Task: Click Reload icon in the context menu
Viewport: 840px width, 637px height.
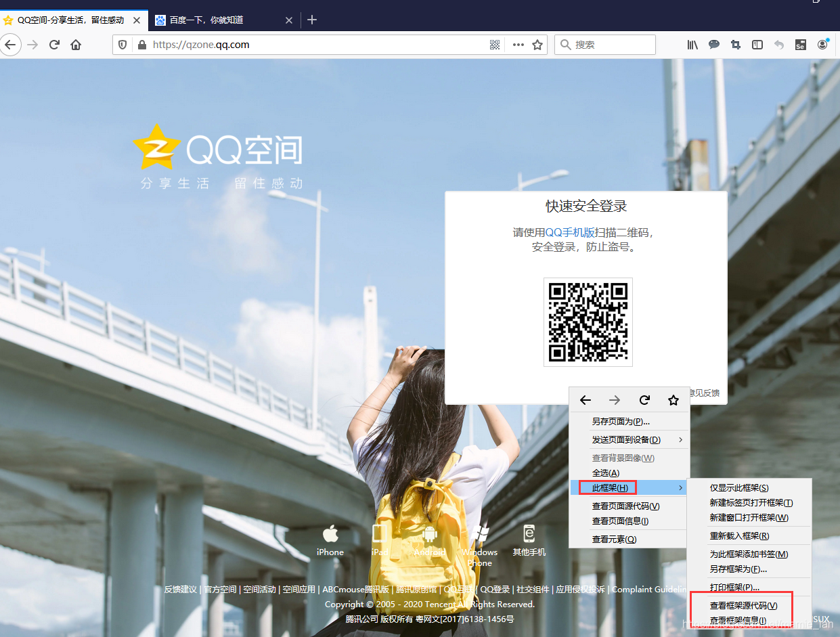Action: pyautogui.click(x=644, y=400)
